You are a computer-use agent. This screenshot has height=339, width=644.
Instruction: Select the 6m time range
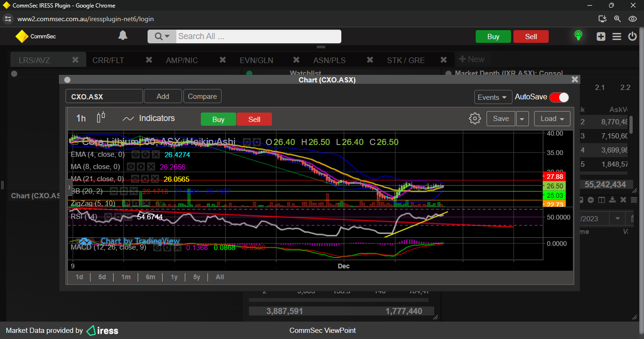pos(150,277)
